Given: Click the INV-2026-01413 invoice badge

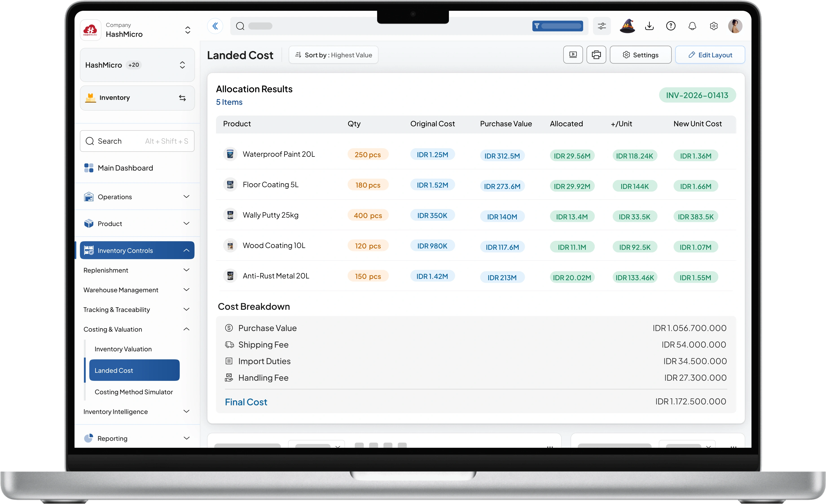Looking at the screenshot, I should click(x=697, y=95).
